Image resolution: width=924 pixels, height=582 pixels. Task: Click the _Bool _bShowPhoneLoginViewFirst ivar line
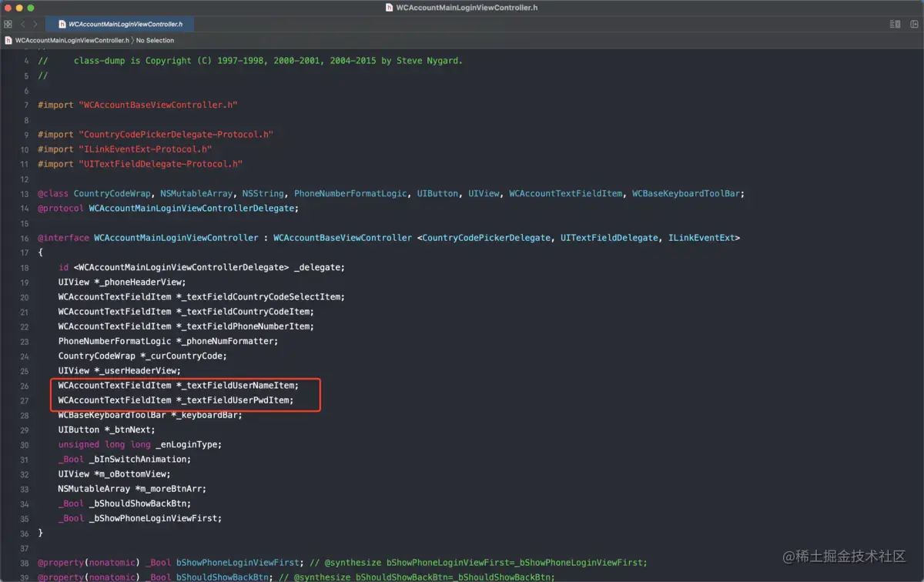pyautogui.click(x=140, y=518)
